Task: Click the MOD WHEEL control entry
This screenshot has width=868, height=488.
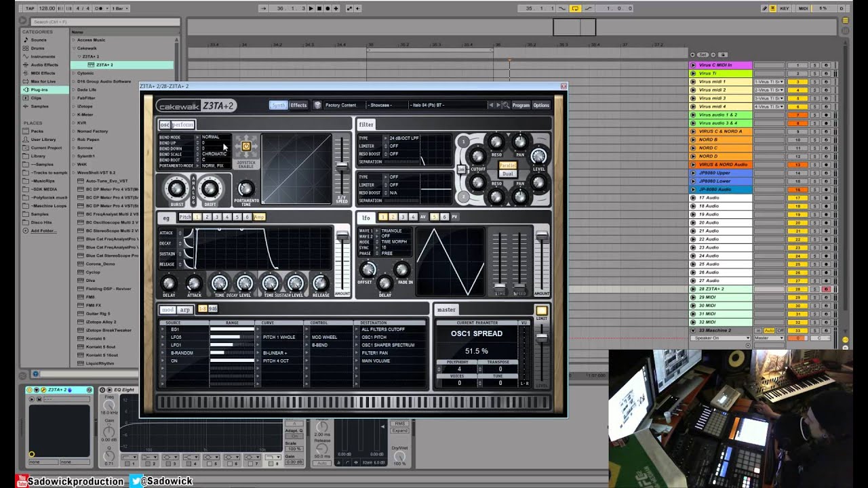Action: (x=325, y=337)
